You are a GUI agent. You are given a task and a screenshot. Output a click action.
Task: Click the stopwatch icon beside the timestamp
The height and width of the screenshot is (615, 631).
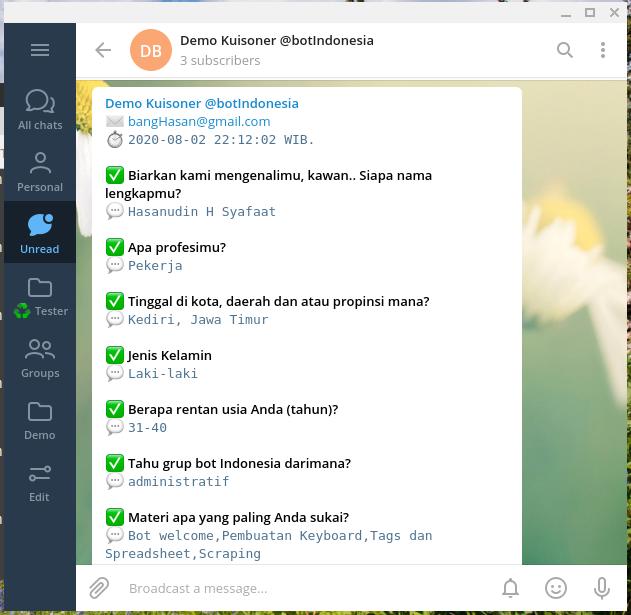115,139
